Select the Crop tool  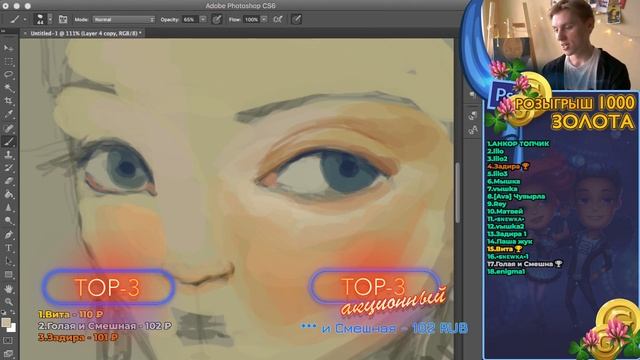click(9, 101)
